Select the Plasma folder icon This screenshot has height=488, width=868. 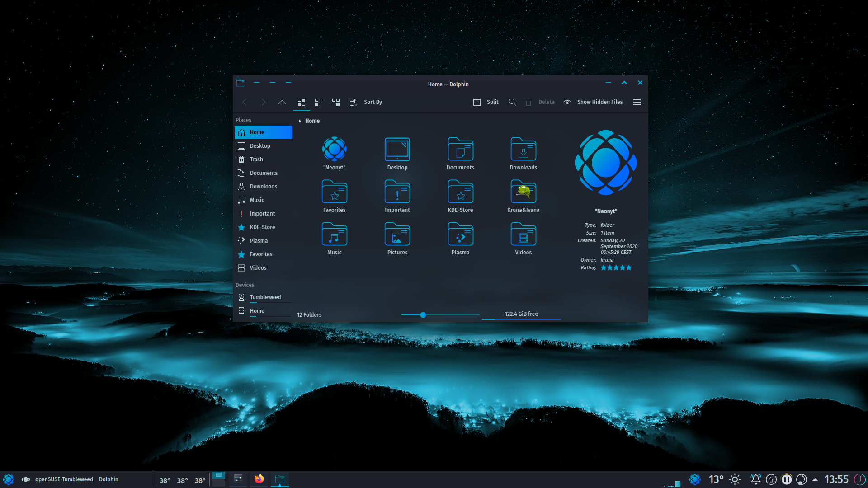click(460, 234)
